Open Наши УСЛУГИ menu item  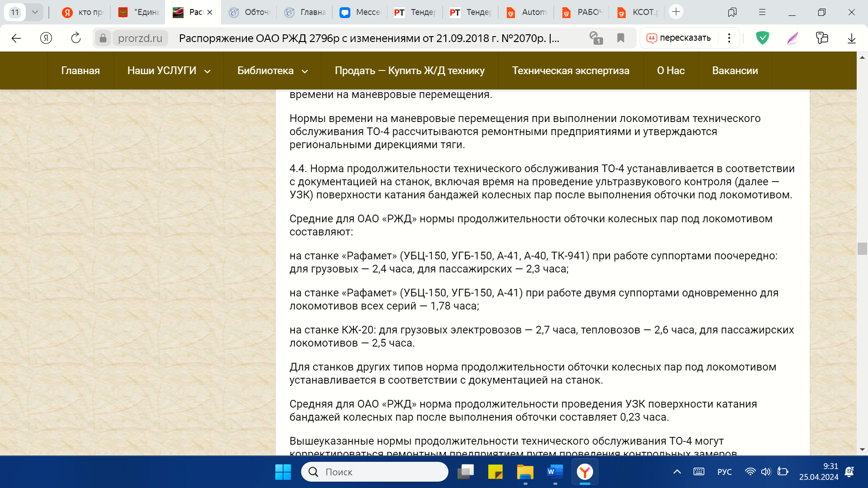coord(162,70)
